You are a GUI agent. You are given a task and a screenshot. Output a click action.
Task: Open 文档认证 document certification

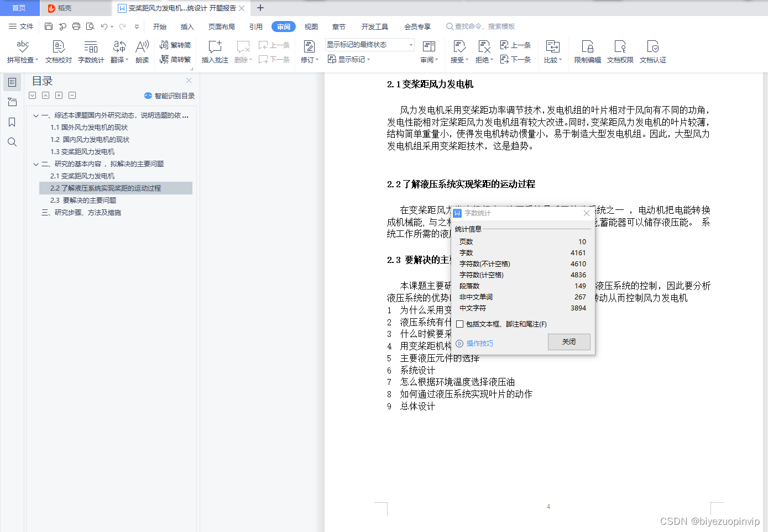pyautogui.click(x=653, y=51)
